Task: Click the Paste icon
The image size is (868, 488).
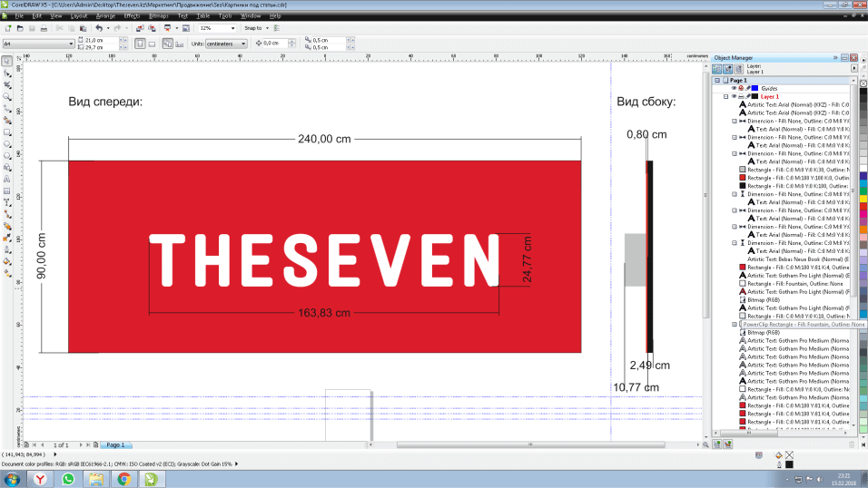Action: pyautogui.click(x=83, y=28)
